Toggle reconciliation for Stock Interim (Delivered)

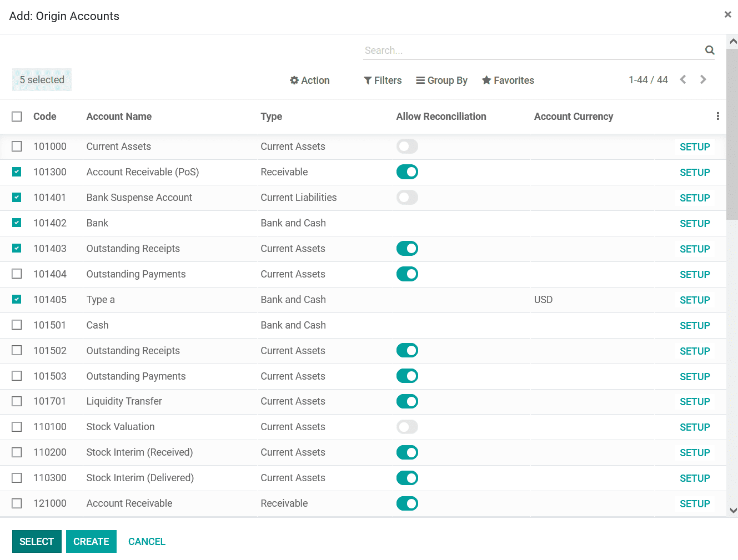pos(407,478)
